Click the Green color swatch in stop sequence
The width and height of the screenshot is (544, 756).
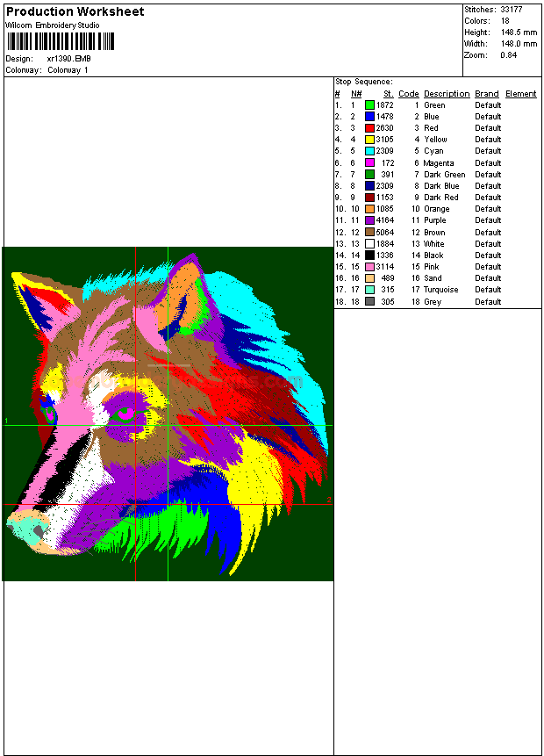[369, 105]
